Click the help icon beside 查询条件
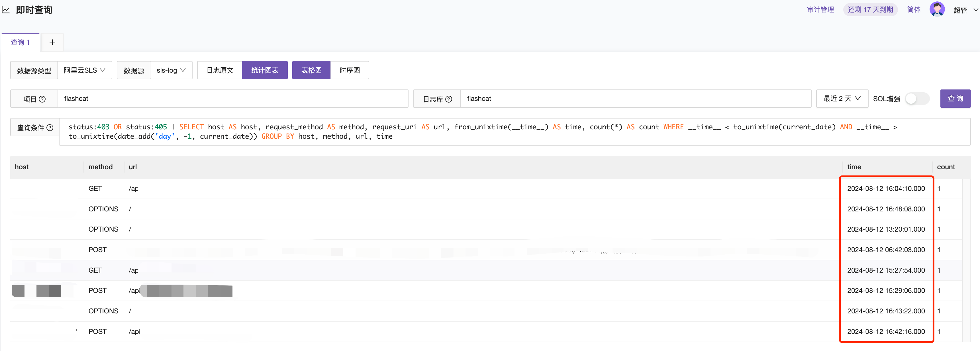 pyautogui.click(x=50, y=128)
